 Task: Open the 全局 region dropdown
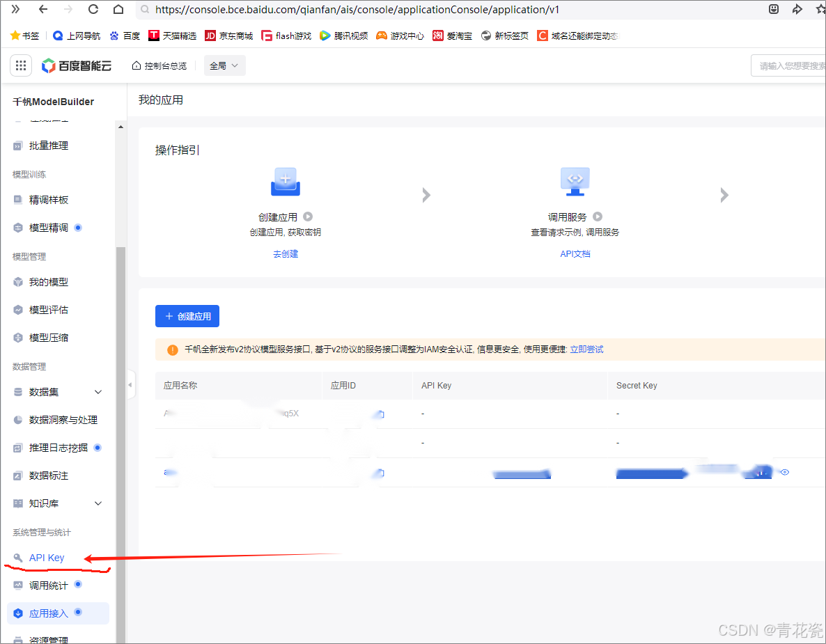(x=224, y=66)
